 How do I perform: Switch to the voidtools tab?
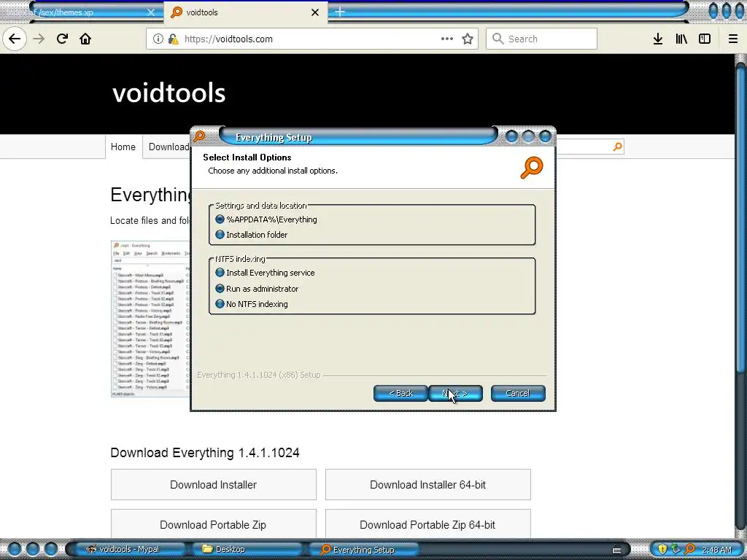coord(245,12)
